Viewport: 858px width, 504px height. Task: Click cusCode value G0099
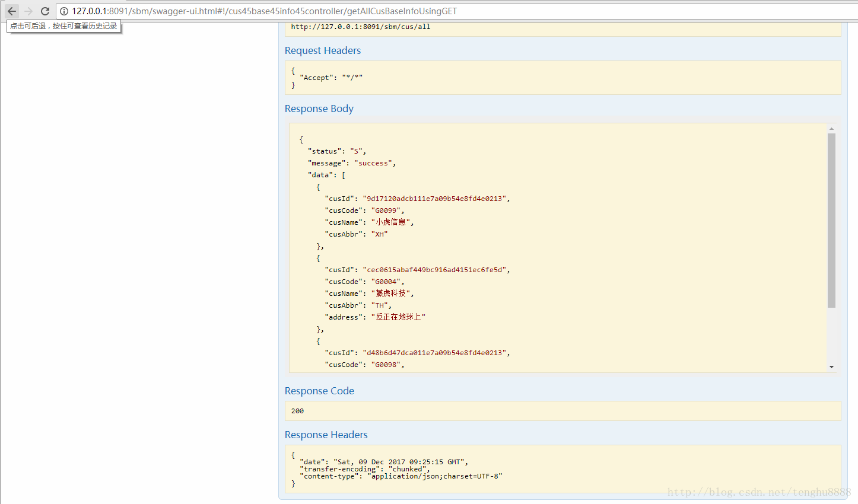pos(387,210)
